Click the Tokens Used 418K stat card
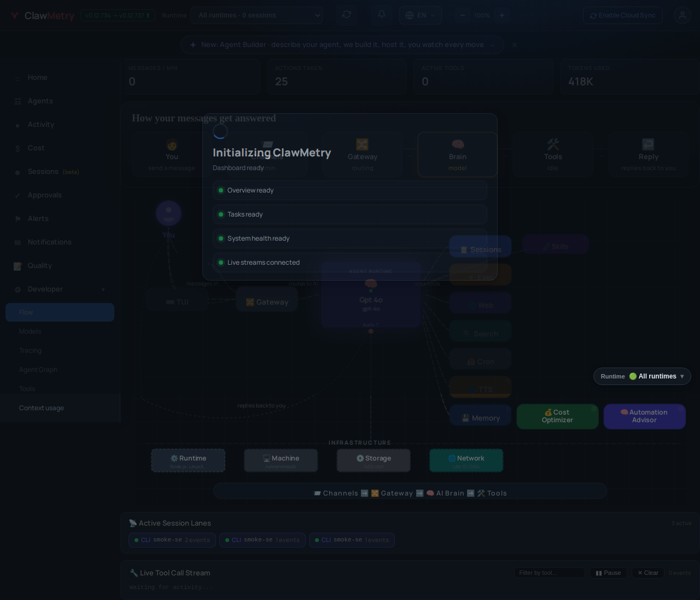Viewport: 700px width, 600px height. [x=630, y=77]
